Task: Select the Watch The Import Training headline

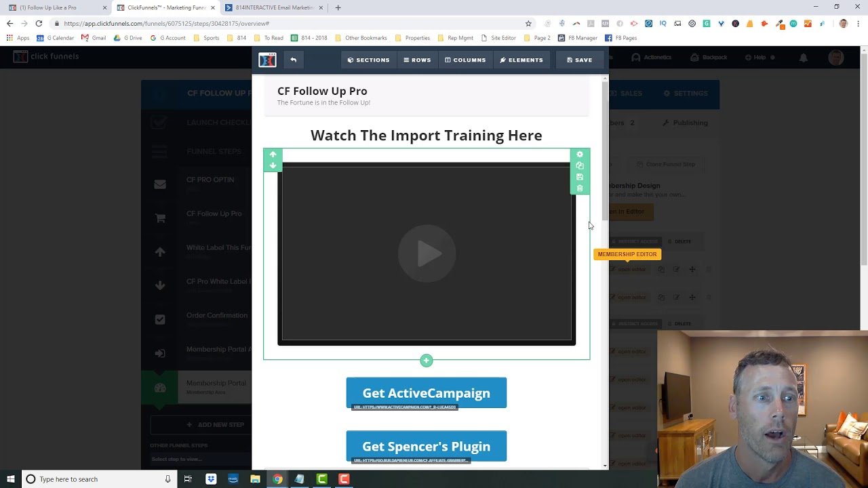Action: tap(427, 136)
